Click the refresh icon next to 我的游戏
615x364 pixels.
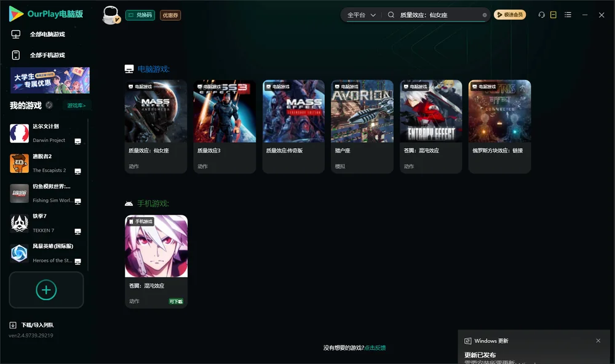point(49,105)
